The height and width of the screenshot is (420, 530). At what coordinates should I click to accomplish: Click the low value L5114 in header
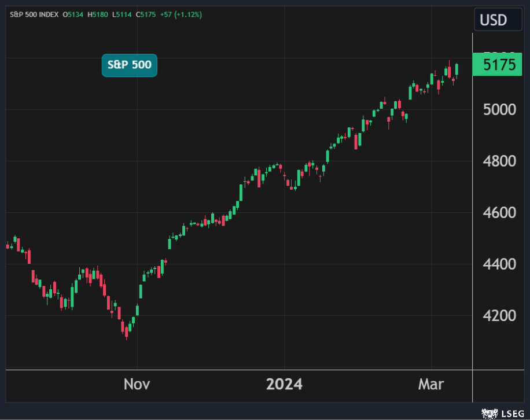click(123, 14)
